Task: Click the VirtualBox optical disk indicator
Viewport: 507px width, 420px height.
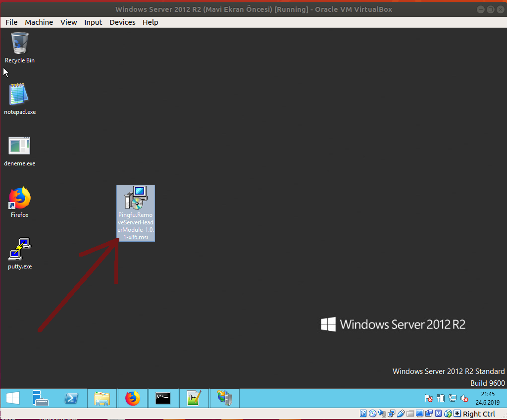Action: (x=372, y=414)
